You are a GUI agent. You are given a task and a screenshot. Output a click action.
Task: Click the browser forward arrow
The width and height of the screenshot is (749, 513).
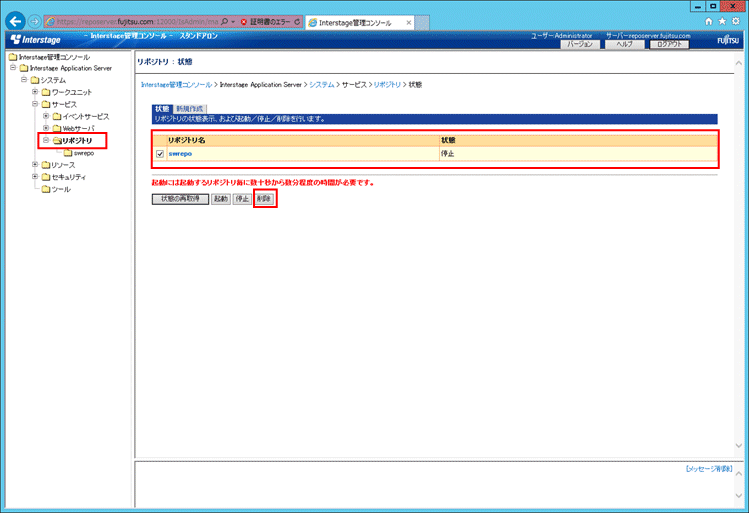[34, 21]
